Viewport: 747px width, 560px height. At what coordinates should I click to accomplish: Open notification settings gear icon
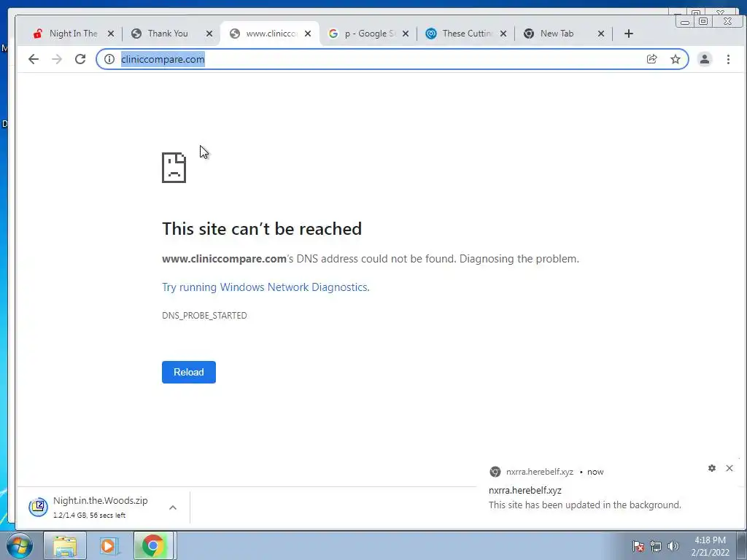point(712,468)
